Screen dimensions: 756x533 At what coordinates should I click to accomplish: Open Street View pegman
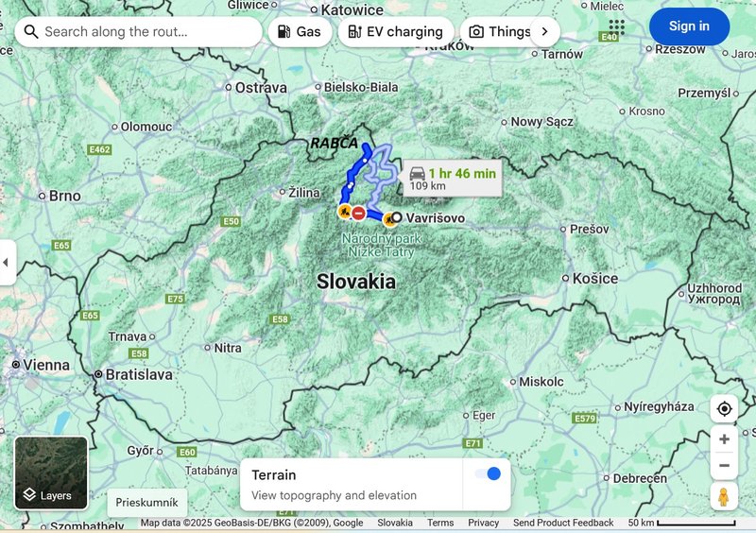[x=723, y=497]
